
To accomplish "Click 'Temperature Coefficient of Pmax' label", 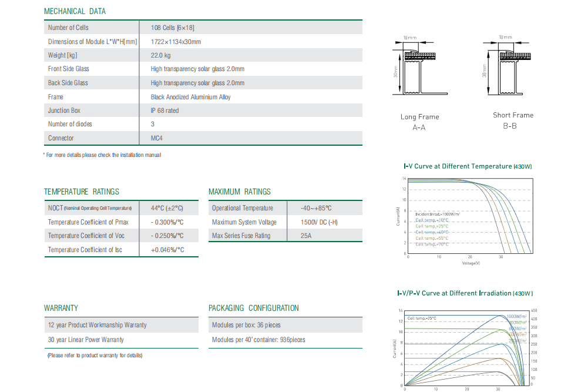I will pos(88,223).
